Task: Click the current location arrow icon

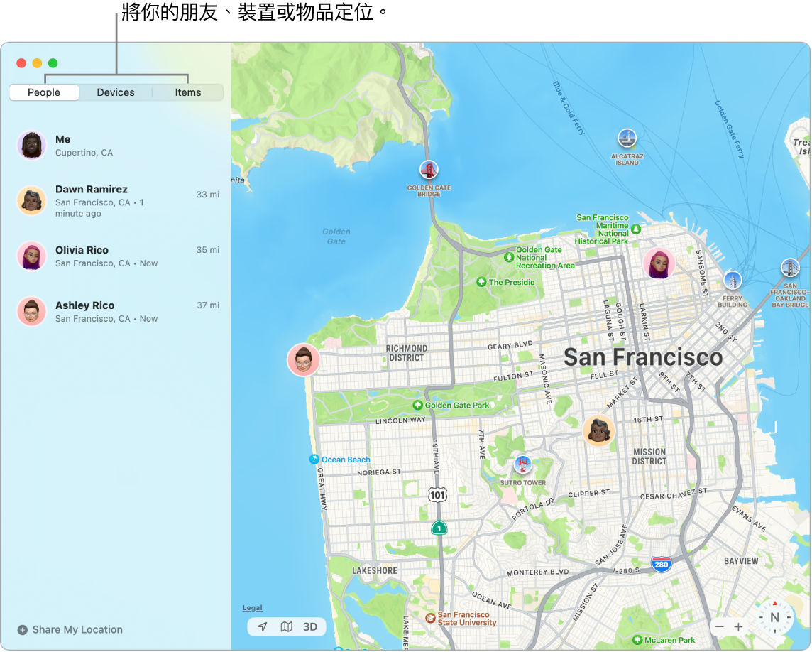Action: pos(263,627)
